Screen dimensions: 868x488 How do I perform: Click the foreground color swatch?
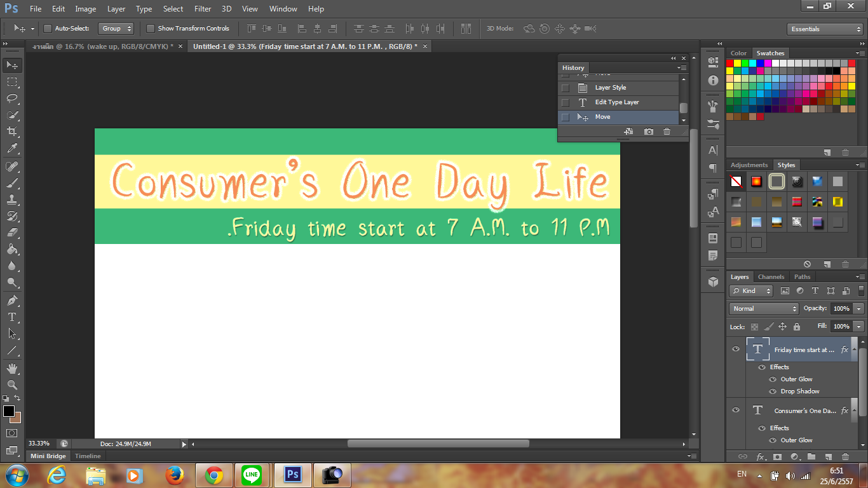pos(9,411)
